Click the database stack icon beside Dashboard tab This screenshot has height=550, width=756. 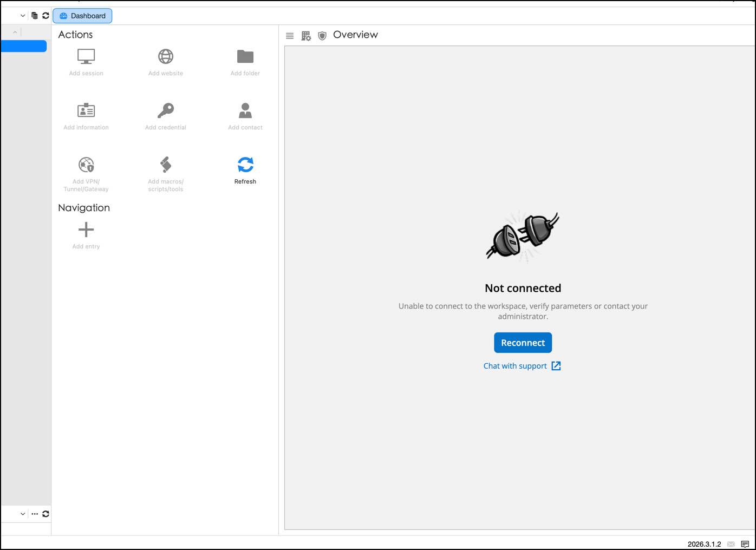click(35, 16)
